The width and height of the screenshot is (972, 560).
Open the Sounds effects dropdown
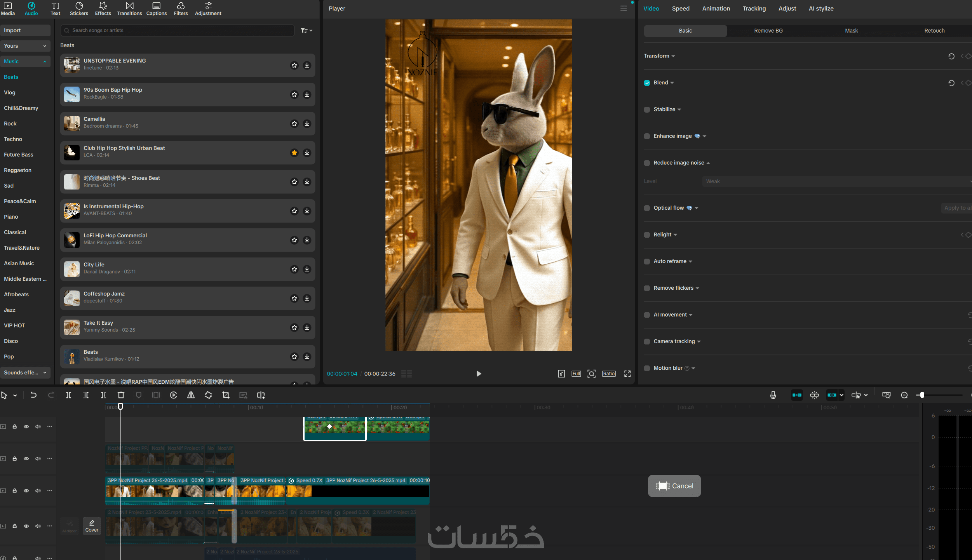(x=25, y=372)
